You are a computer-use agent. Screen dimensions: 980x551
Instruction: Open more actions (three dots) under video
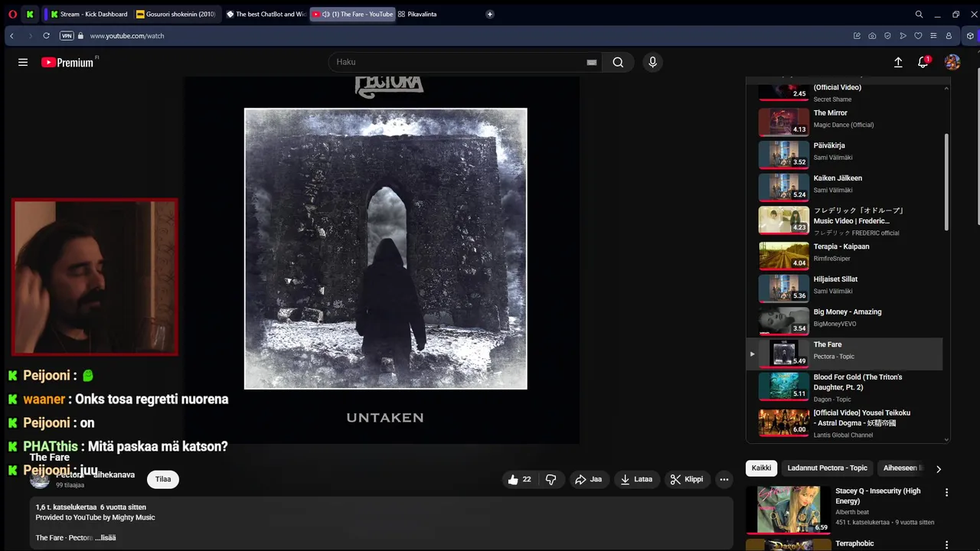[724, 480]
